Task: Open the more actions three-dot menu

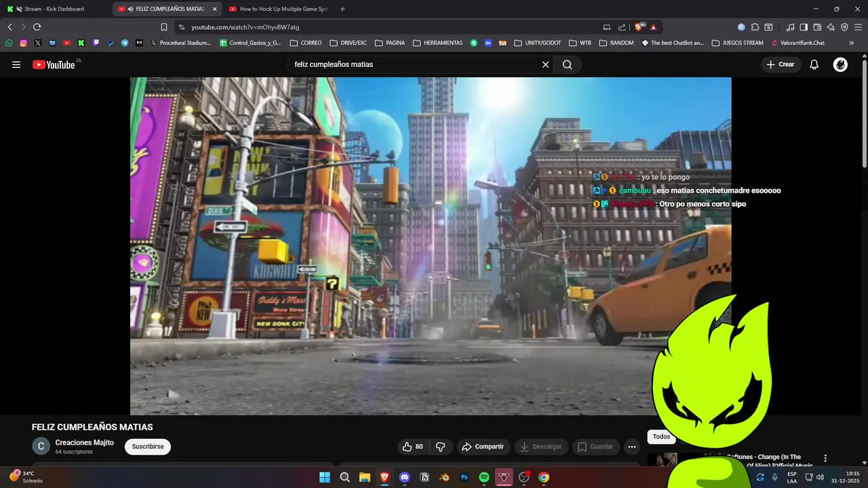Action: (x=632, y=447)
